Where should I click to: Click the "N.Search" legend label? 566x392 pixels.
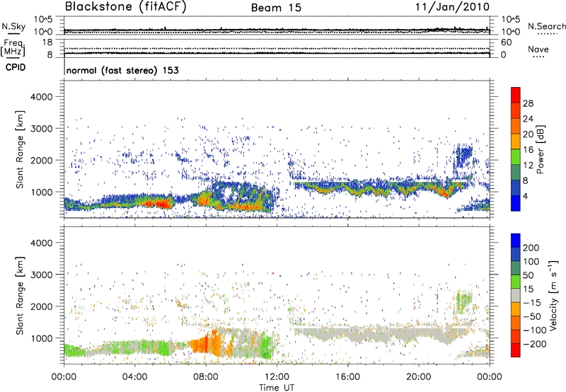point(546,26)
